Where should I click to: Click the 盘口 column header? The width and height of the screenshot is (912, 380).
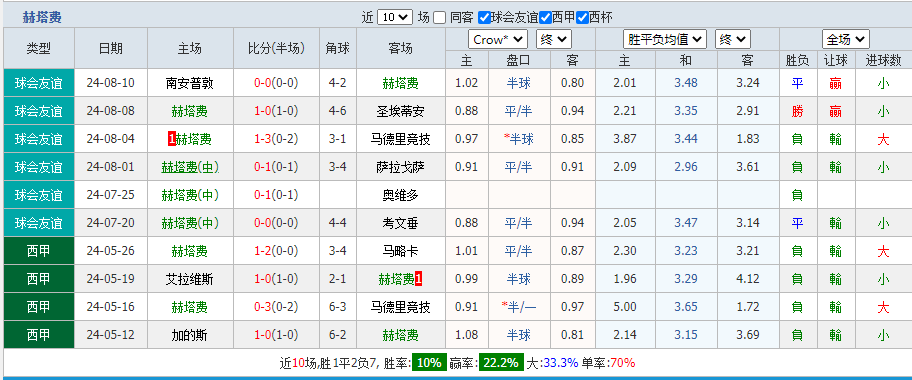pyautogui.click(x=518, y=60)
